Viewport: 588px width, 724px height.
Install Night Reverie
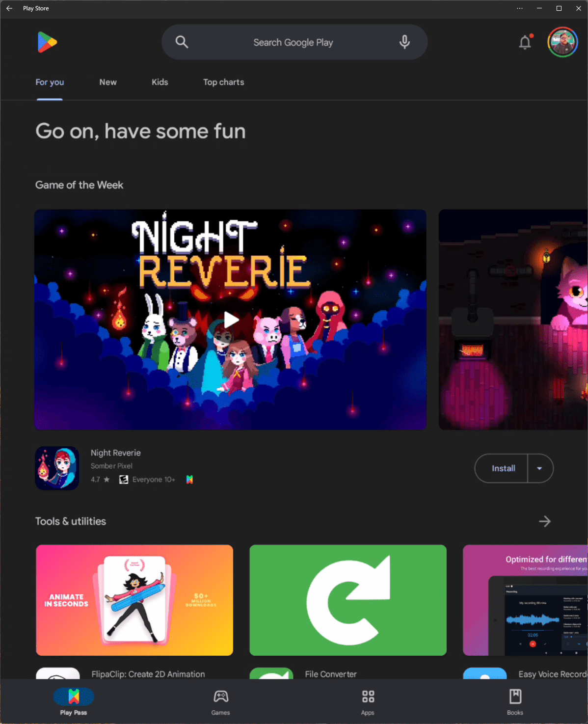click(503, 468)
